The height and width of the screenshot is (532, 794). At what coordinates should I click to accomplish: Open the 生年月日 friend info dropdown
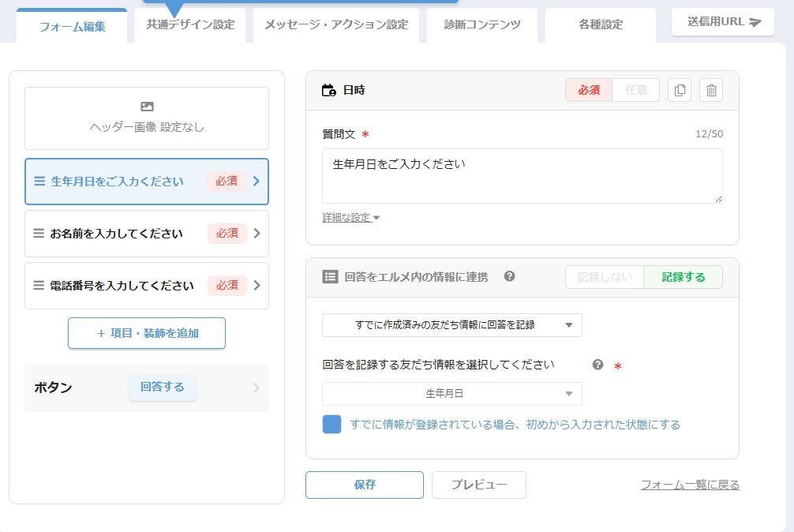(452, 393)
